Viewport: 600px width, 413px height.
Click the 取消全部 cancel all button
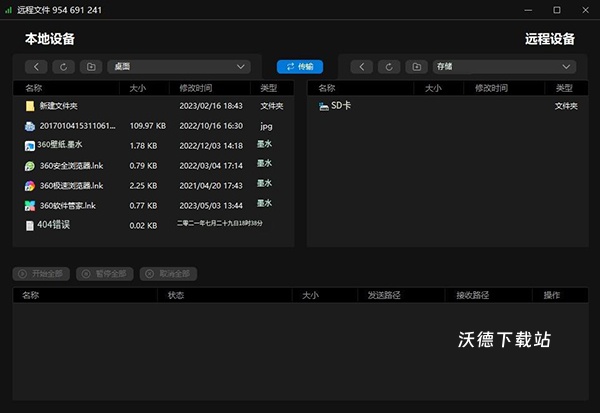pyautogui.click(x=168, y=274)
